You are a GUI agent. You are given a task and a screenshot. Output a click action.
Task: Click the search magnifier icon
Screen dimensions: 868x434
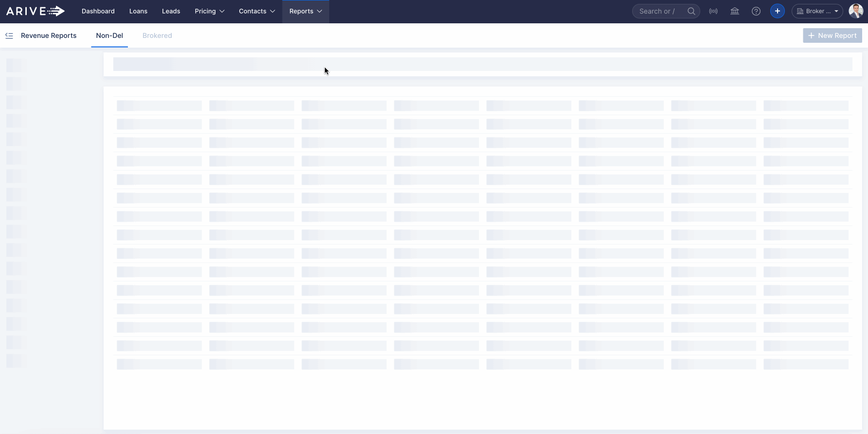(x=691, y=11)
